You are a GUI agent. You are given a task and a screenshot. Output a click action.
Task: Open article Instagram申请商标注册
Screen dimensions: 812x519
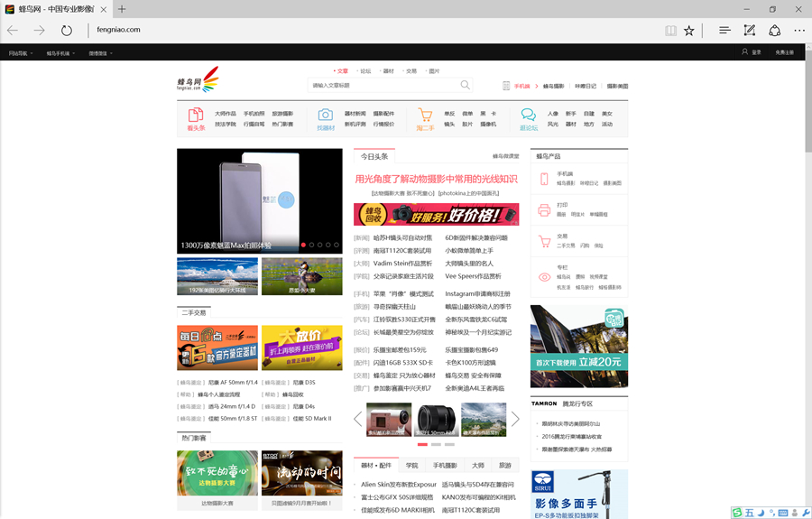477,293
